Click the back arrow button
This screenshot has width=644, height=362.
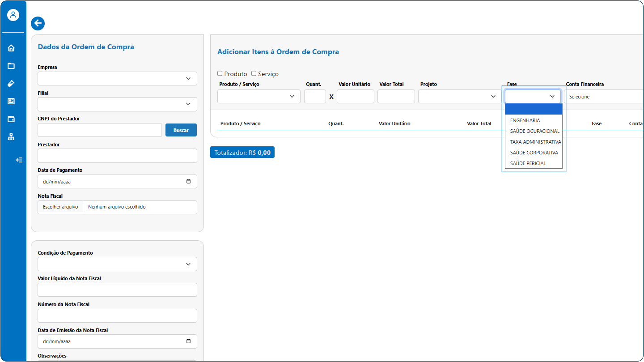tap(38, 23)
